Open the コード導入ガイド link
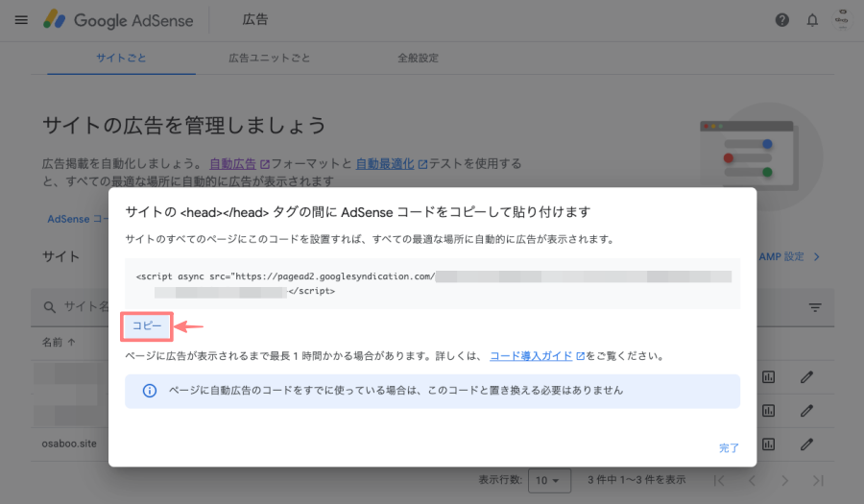This screenshot has height=504, width=864. point(531,356)
